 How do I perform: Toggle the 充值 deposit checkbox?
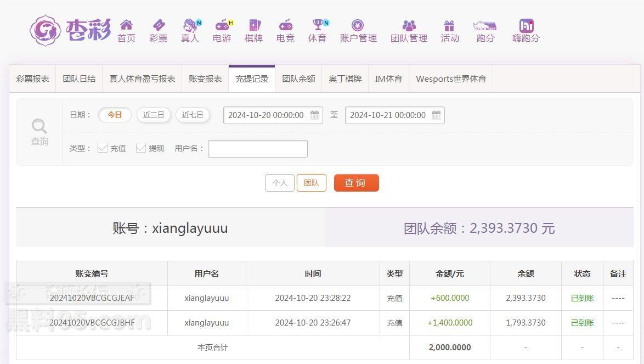tap(102, 148)
